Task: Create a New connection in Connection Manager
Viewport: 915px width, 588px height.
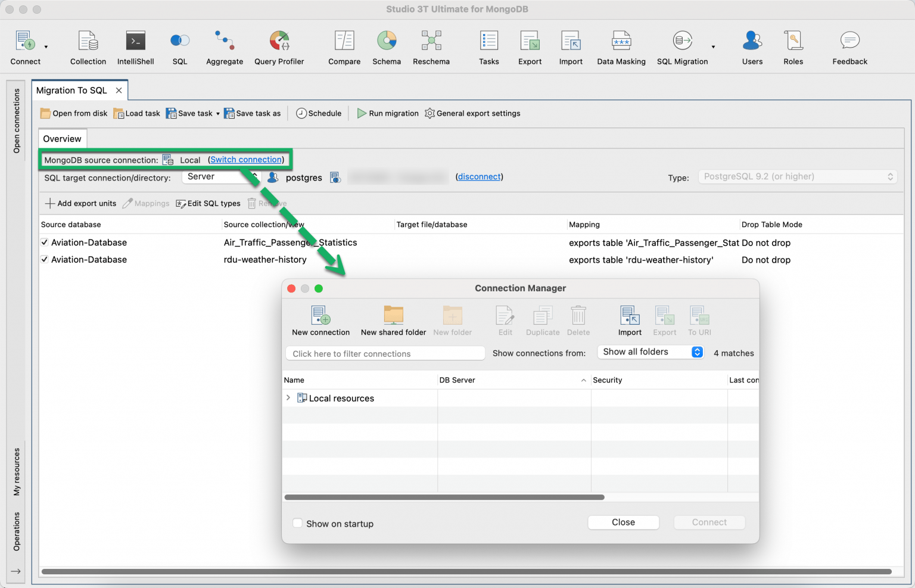Action: (x=320, y=320)
